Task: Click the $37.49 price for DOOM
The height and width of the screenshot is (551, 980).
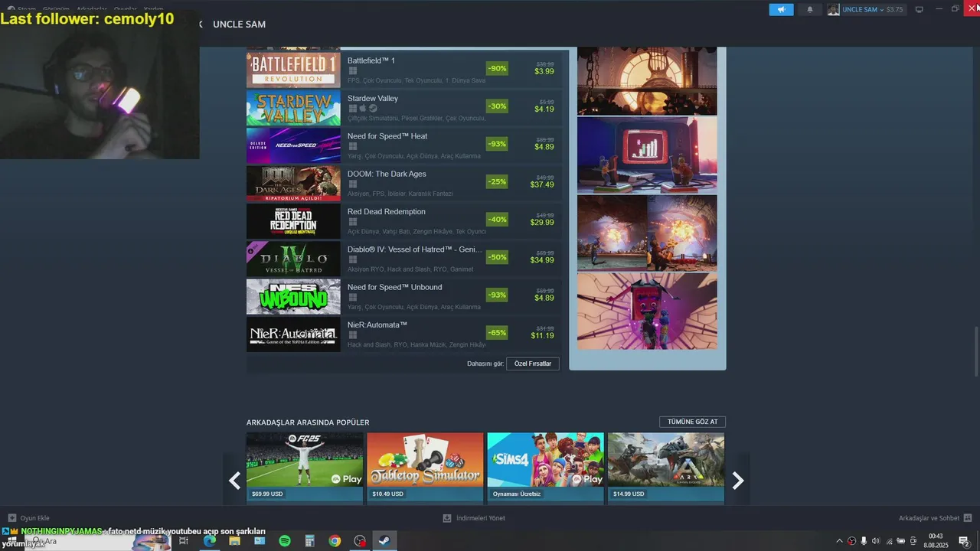Action: 542,184
